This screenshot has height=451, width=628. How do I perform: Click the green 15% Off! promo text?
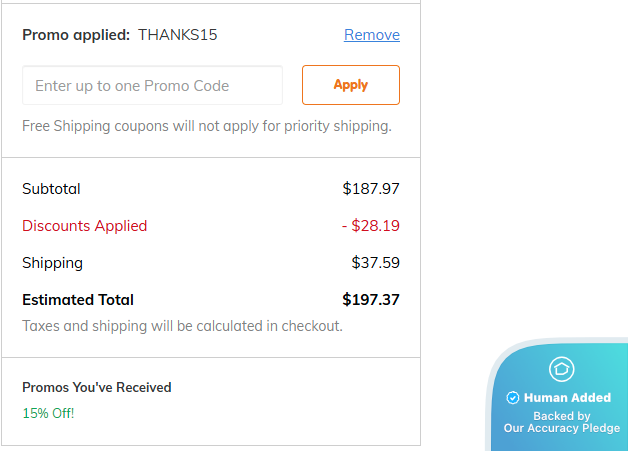pyautogui.click(x=48, y=413)
